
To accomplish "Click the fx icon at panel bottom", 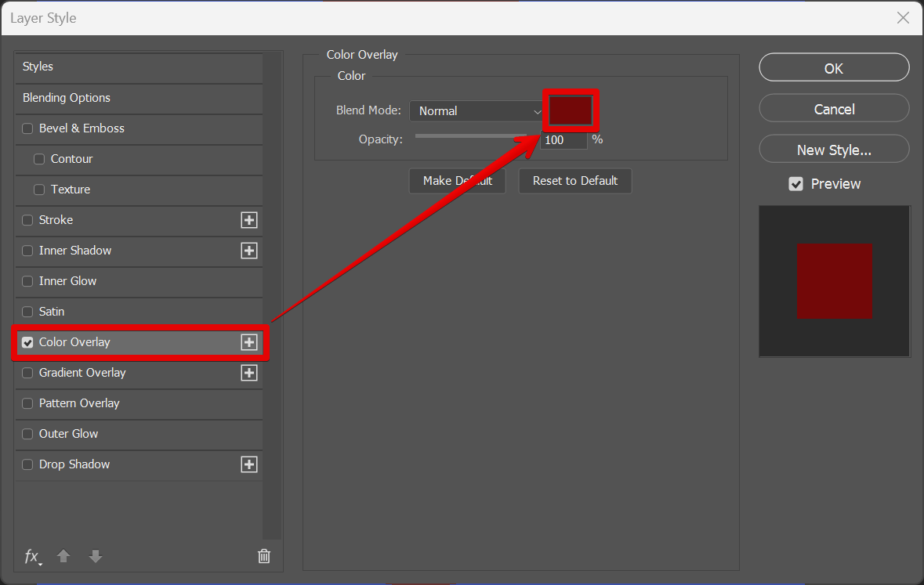I will pyautogui.click(x=31, y=556).
